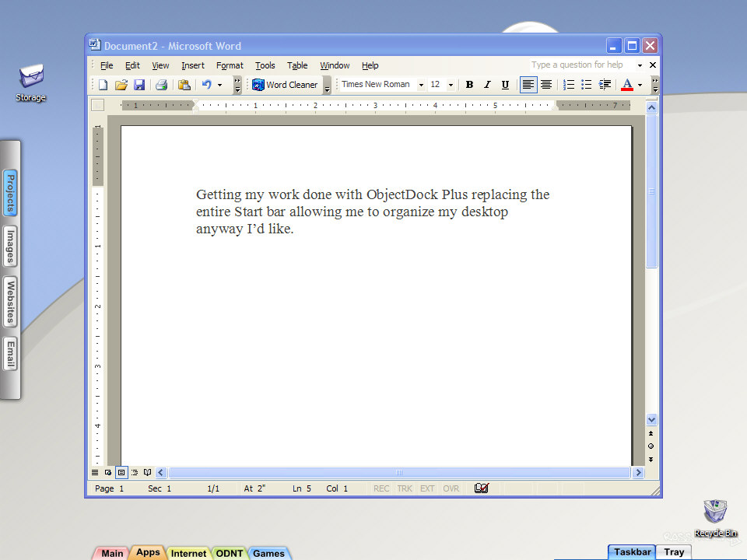Center-align the paragraph text
Viewport: 747px width, 560px height.
pos(546,85)
